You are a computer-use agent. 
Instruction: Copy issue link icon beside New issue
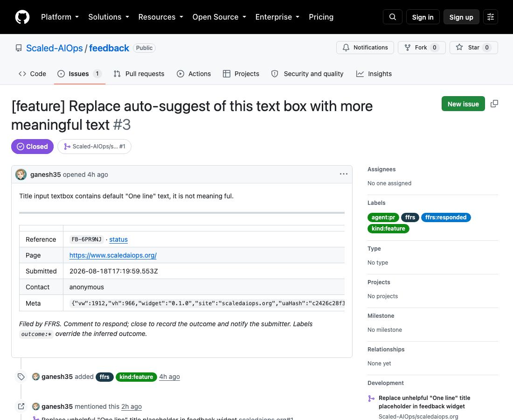point(494,104)
